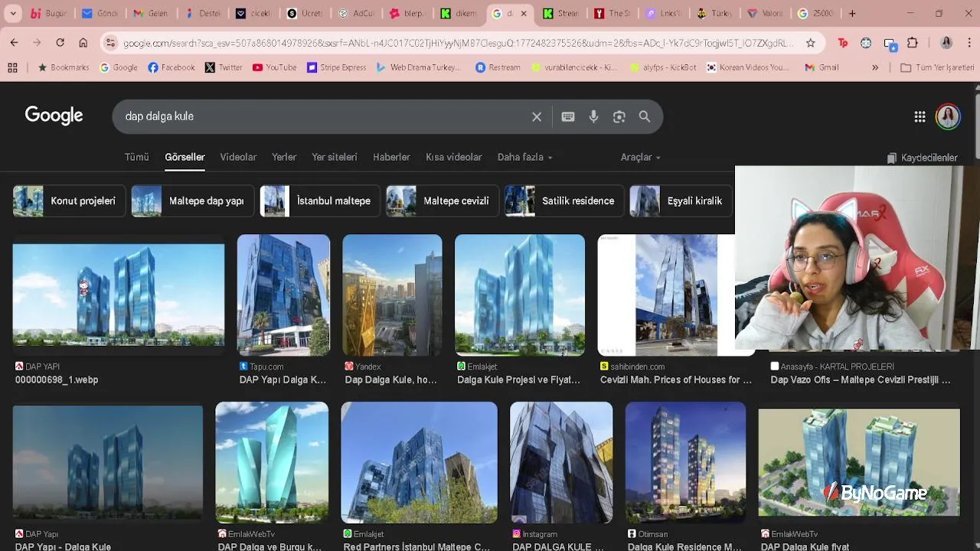The image size is (980, 551).
Task: Open the Instagram DAP DALGA KULE image
Action: 561,462
